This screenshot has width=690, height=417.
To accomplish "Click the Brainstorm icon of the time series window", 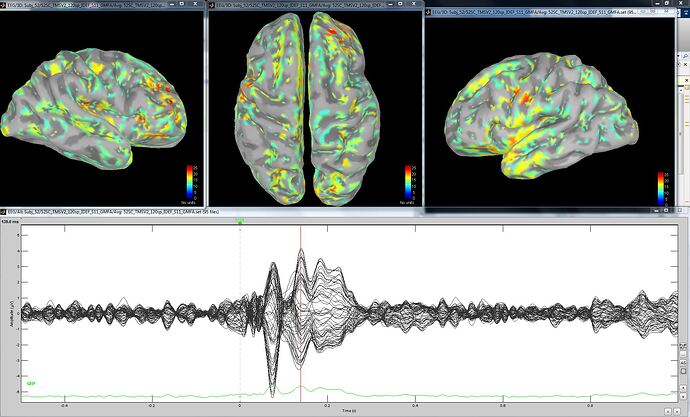I will pos(3,212).
